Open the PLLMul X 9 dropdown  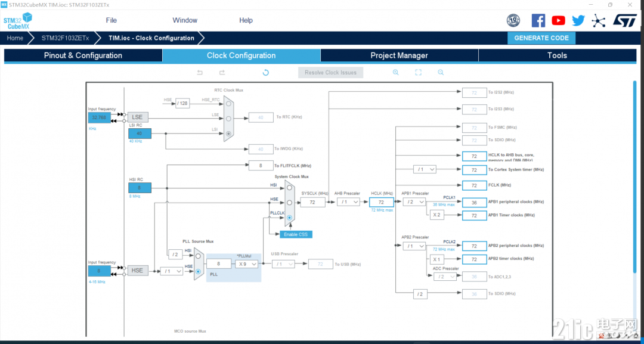(247, 264)
